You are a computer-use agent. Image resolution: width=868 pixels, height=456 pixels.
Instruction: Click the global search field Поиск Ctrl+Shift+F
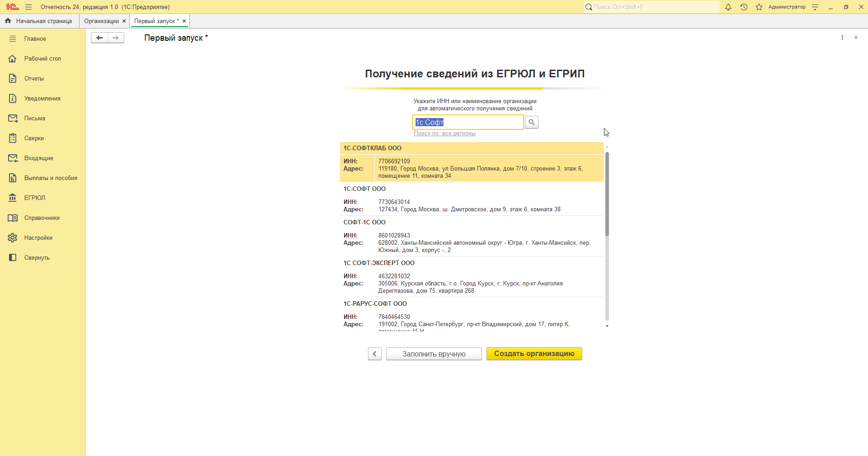click(651, 7)
